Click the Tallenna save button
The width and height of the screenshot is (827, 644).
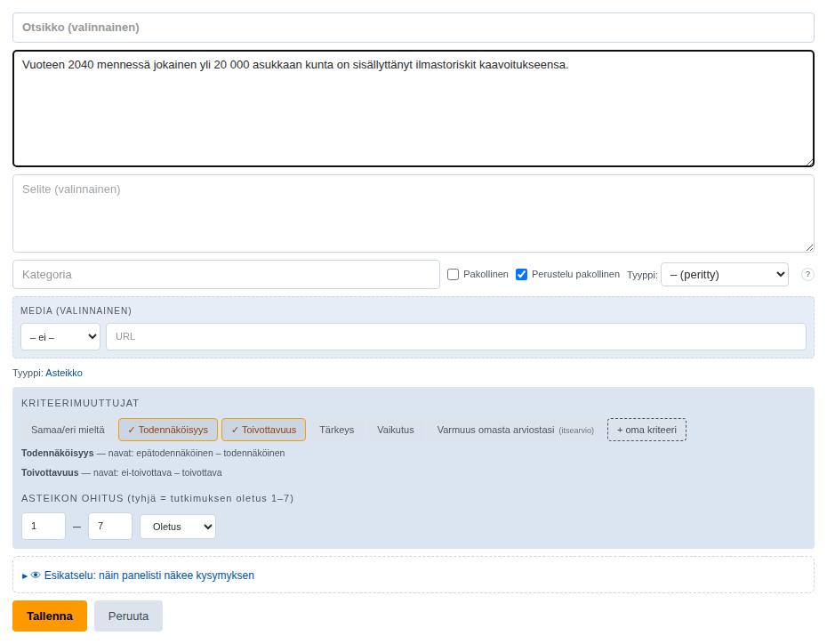coord(50,616)
